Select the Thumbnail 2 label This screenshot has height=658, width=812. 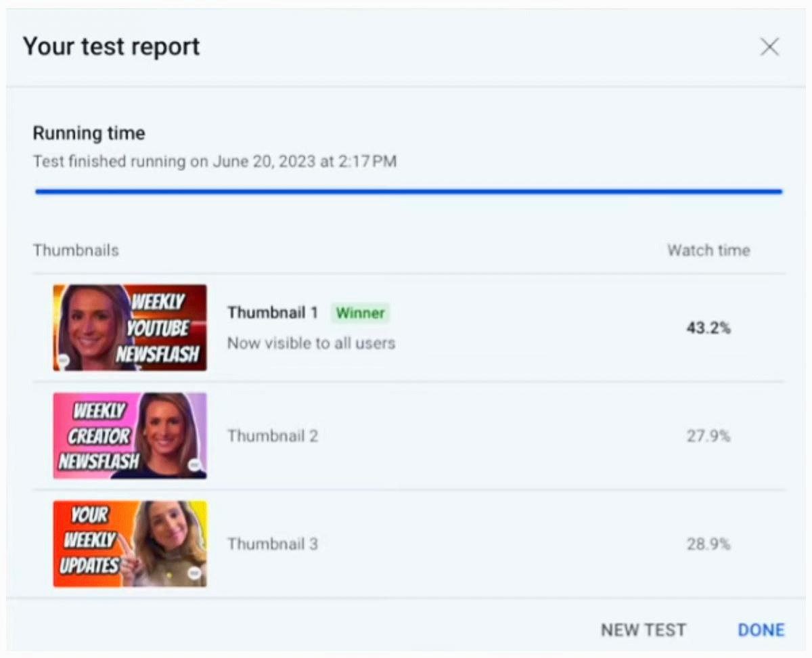coord(272,436)
